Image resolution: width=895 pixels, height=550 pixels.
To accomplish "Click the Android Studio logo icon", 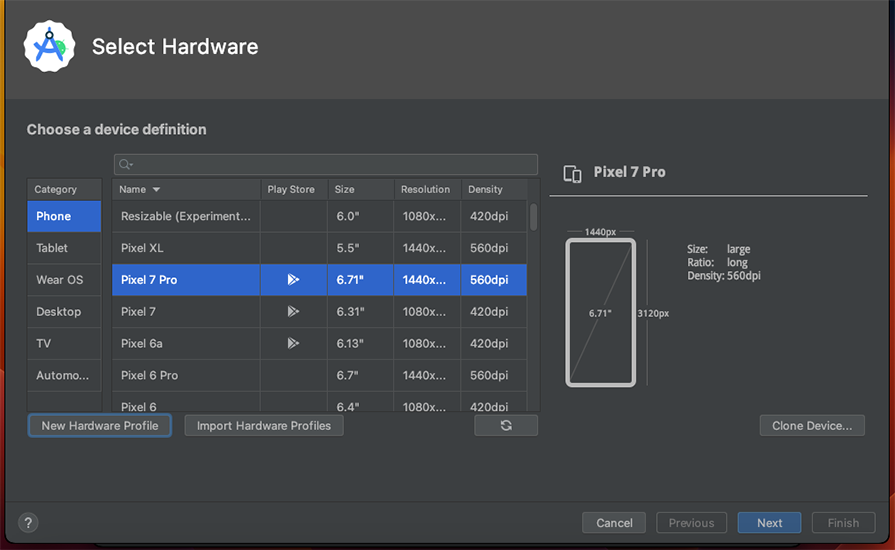I will coord(49,46).
